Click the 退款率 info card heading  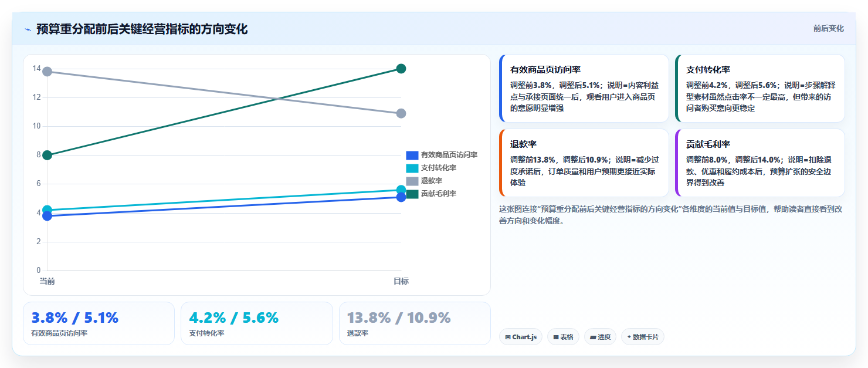coord(523,144)
